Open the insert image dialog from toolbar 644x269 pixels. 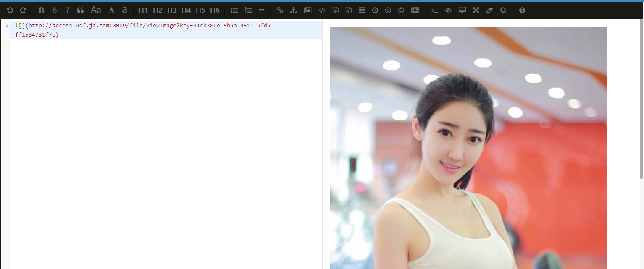tap(308, 10)
